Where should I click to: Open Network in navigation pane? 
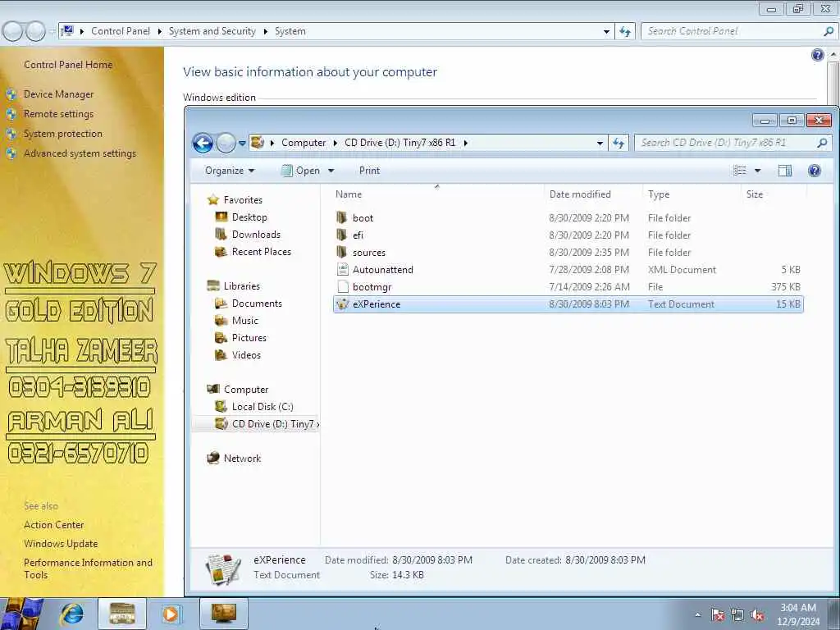coord(242,458)
